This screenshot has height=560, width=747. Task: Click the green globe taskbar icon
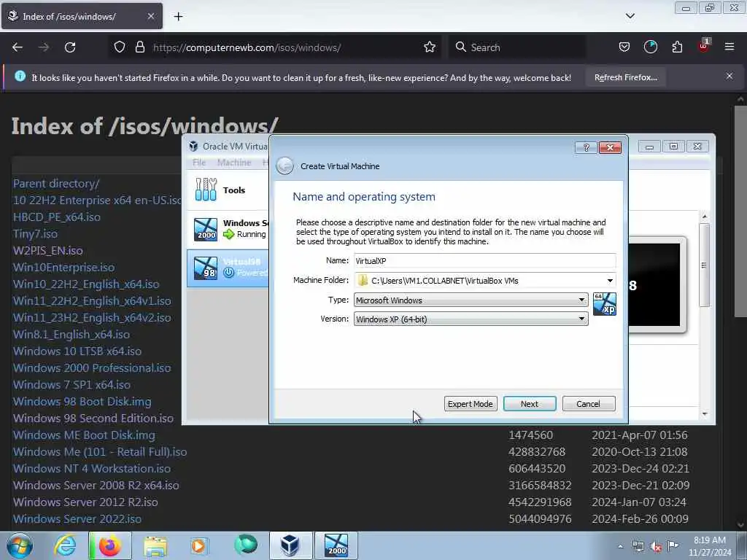point(245,545)
